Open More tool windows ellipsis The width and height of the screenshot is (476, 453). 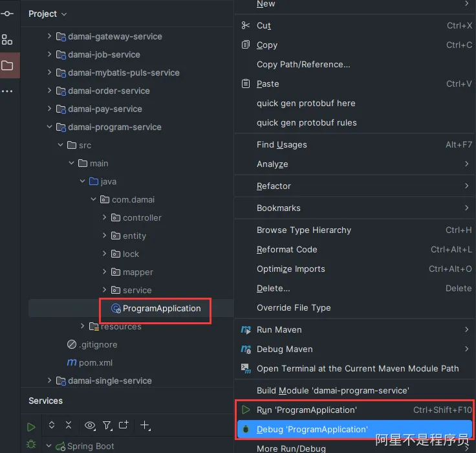[7, 91]
